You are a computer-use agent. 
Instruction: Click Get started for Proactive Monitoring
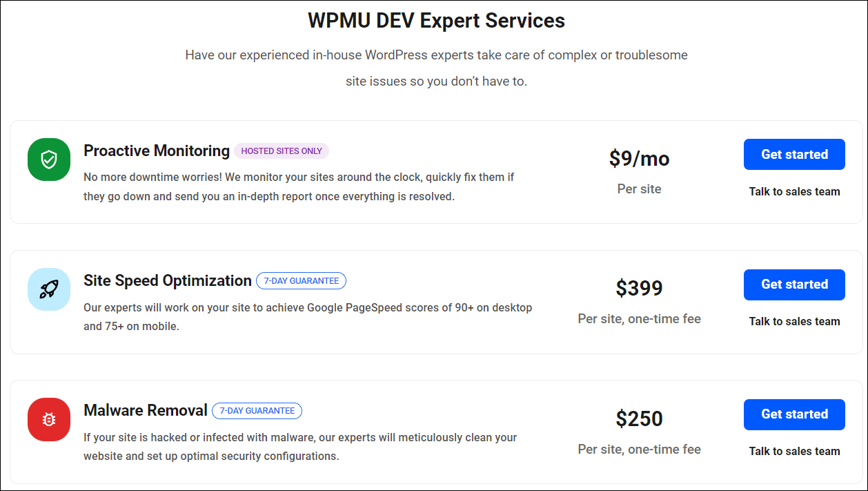[794, 154]
